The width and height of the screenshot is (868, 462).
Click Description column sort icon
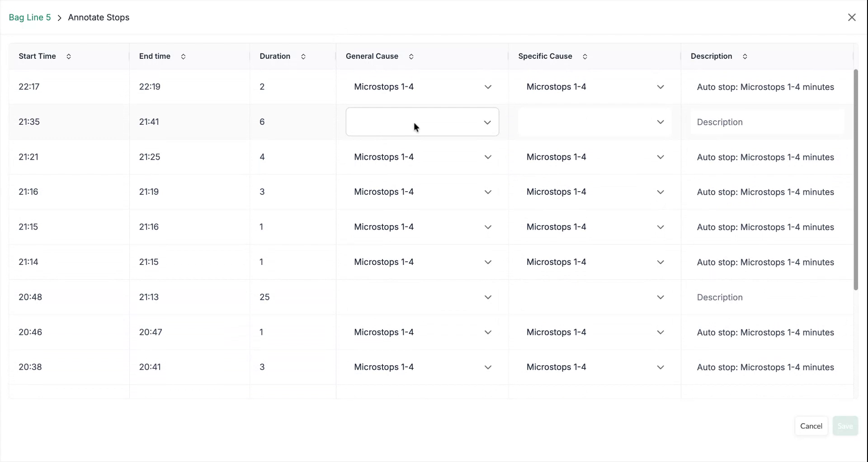click(x=745, y=57)
